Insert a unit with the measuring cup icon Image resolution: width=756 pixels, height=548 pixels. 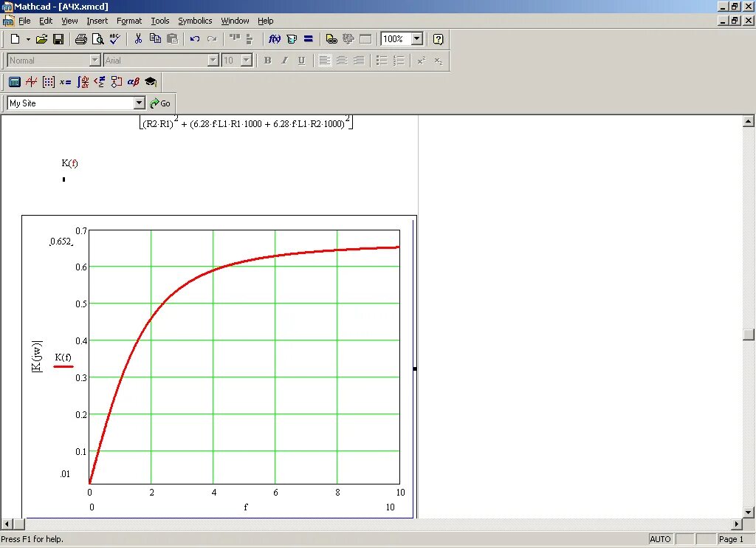[x=291, y=39]
